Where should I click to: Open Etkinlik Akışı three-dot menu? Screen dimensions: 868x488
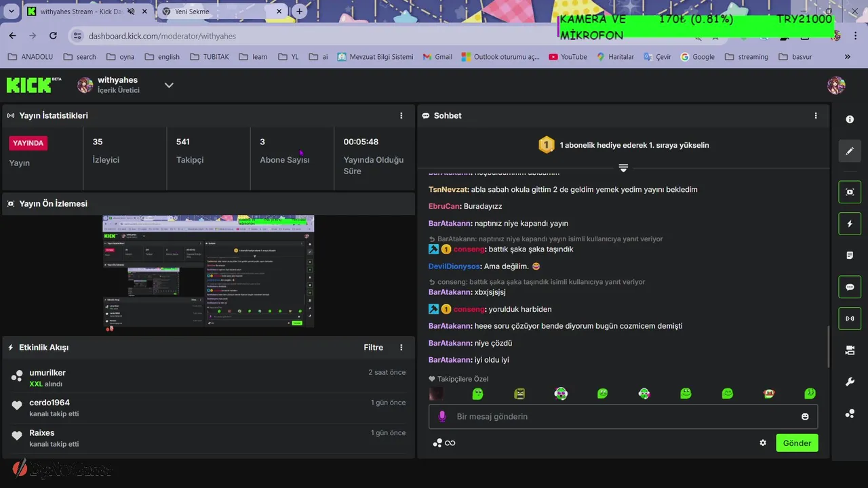(x=401, y=348)
